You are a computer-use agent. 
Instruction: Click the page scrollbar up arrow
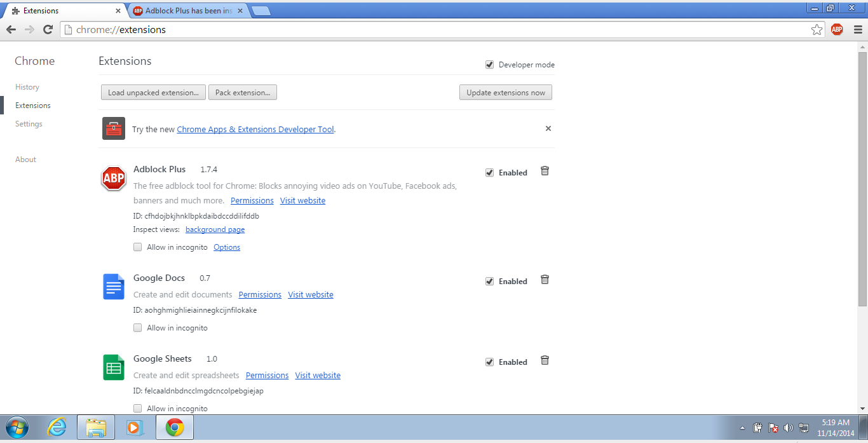point(862,46)
